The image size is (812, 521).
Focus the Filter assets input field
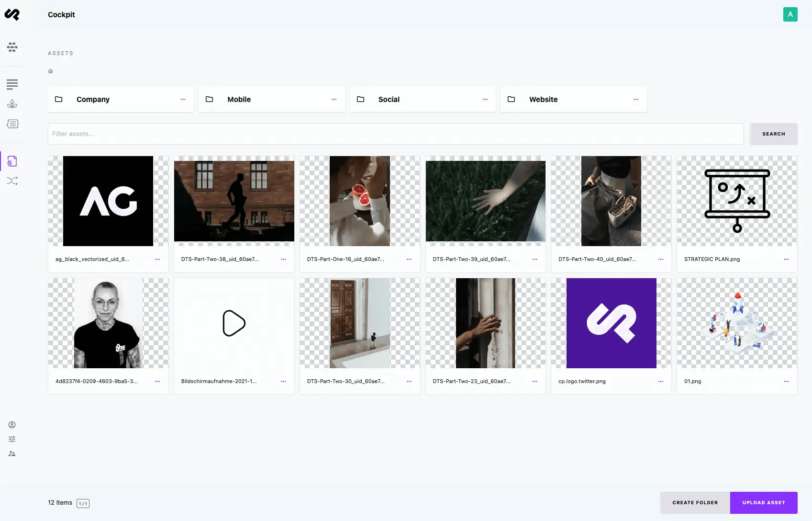coord(395,134)
